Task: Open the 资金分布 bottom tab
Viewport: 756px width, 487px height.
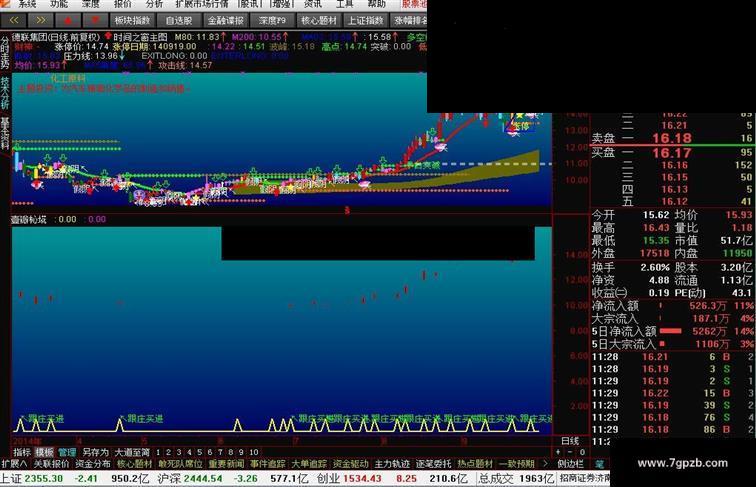Action: pyautogui.click(x=93, y=464)
